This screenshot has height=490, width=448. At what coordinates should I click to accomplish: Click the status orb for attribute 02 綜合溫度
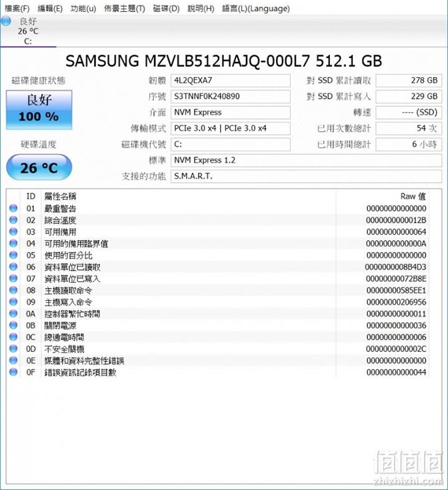(13, 220)
